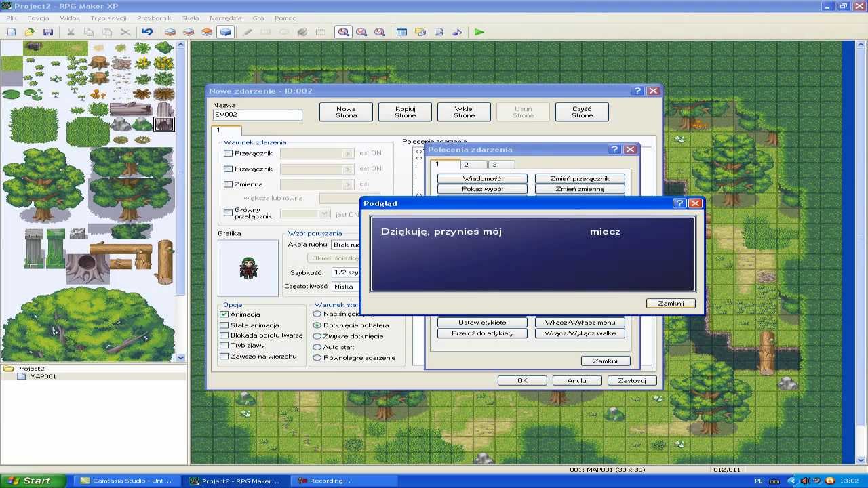
Task: Enable the Zmienna condition checkbox
Action: click(x=228, y=184)
